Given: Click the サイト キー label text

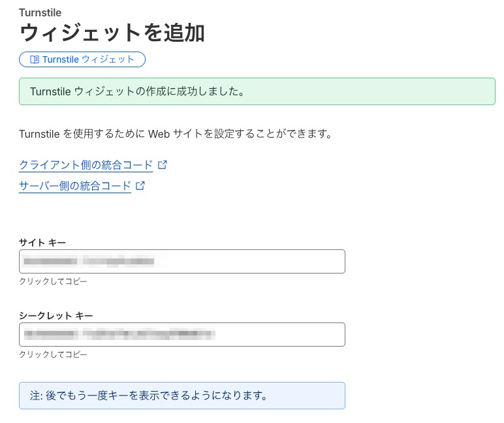Looking at the screenshot, I should tap(42, 242).
